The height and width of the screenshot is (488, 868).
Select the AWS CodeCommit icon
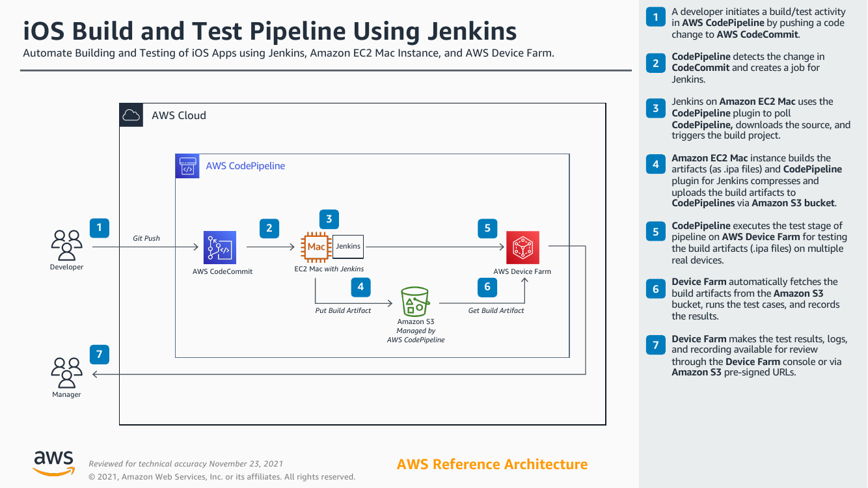pyautogui.click(x=219, y=247)
